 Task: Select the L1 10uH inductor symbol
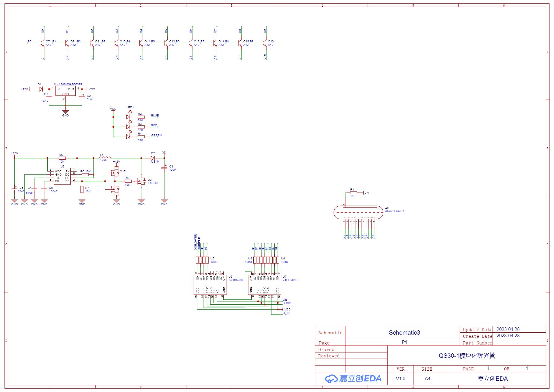point(105,158)
